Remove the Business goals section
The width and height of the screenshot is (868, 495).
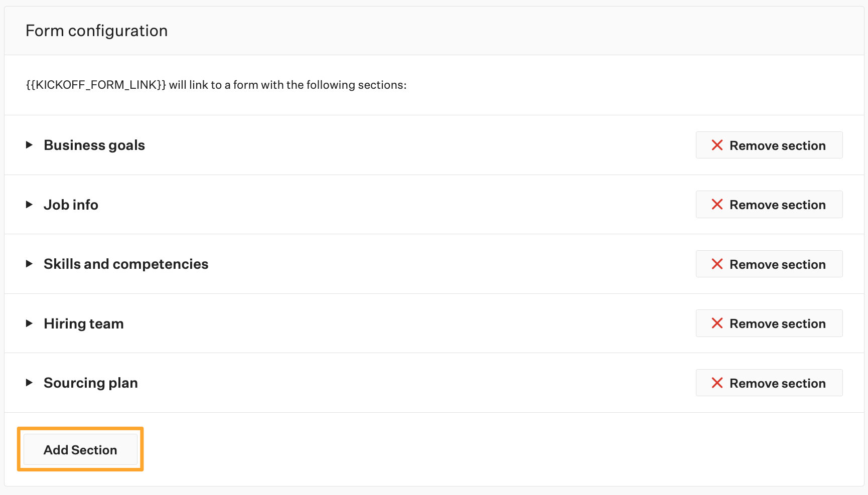(x=769, y=145)
